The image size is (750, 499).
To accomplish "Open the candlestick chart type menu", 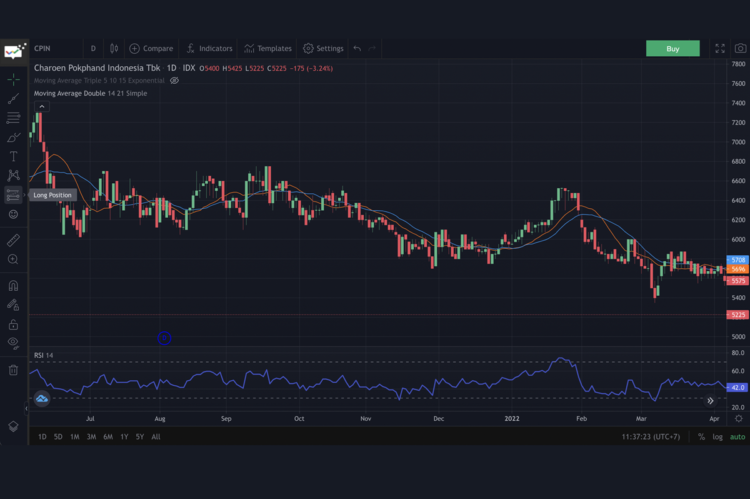I will (114, 48).
